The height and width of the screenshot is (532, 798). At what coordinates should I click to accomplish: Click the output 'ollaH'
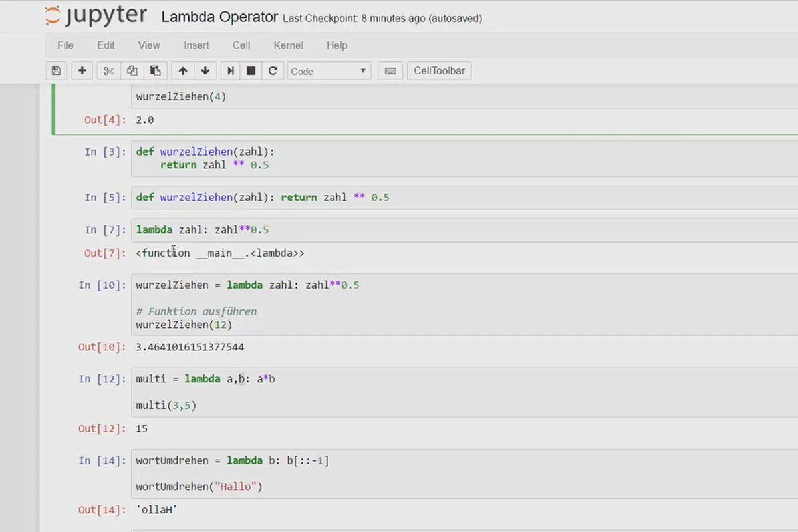pos(156,510)
